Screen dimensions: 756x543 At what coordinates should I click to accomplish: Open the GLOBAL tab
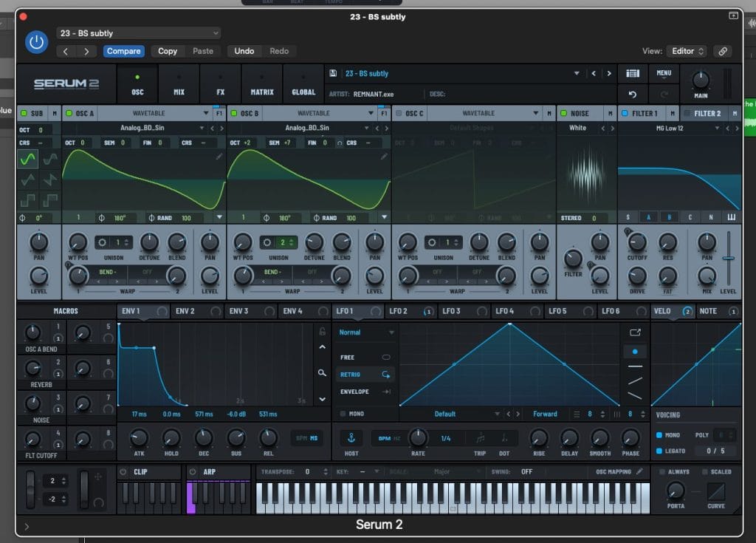click(x=303, y=84)
